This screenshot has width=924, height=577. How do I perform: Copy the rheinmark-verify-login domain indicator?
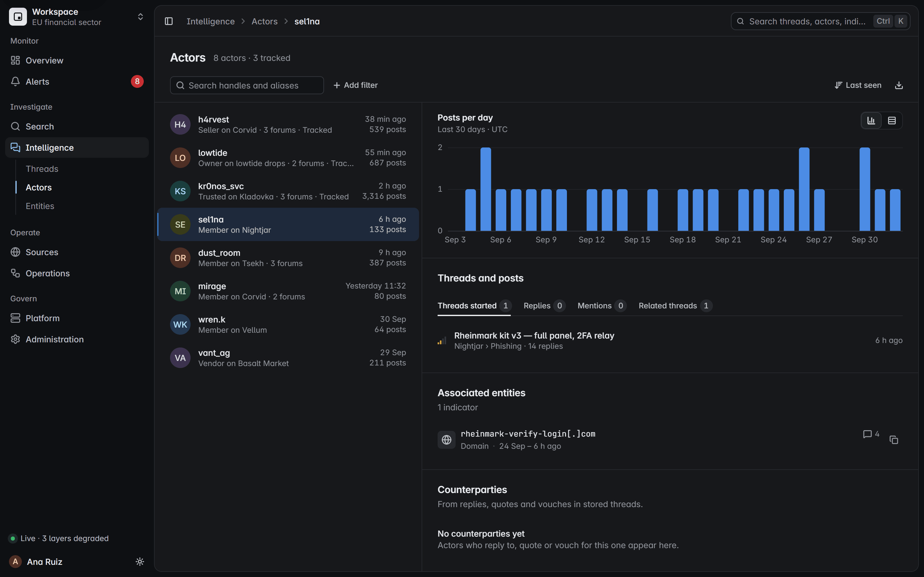pos(894,439)
